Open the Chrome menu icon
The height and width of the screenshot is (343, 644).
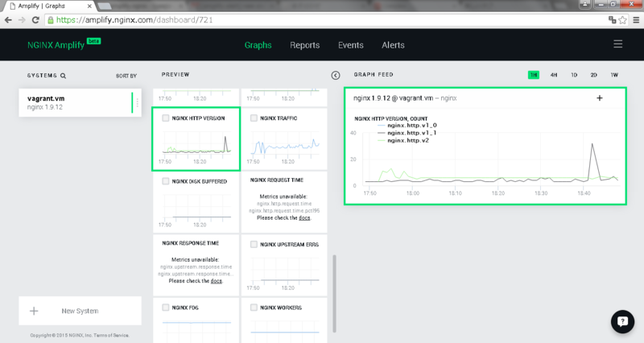point(636,19)
